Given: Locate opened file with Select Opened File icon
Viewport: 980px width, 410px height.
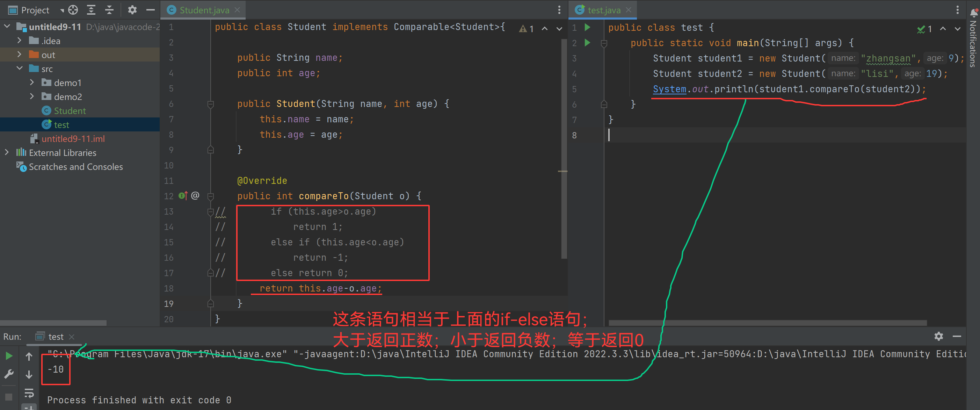Looking at the screenshot, I should [x=72, y=10].
